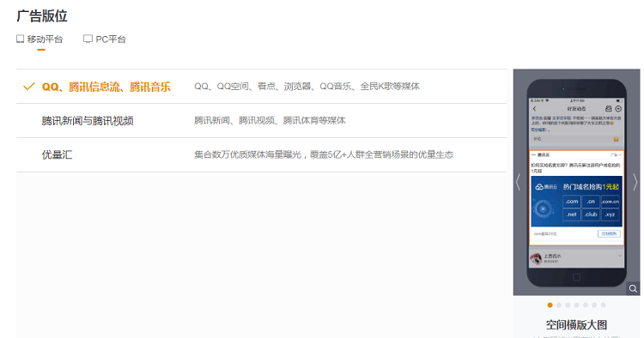Screen dimensions: 644x338
Task: Switch to the 移动平台 tab
Action: (39, 39)
